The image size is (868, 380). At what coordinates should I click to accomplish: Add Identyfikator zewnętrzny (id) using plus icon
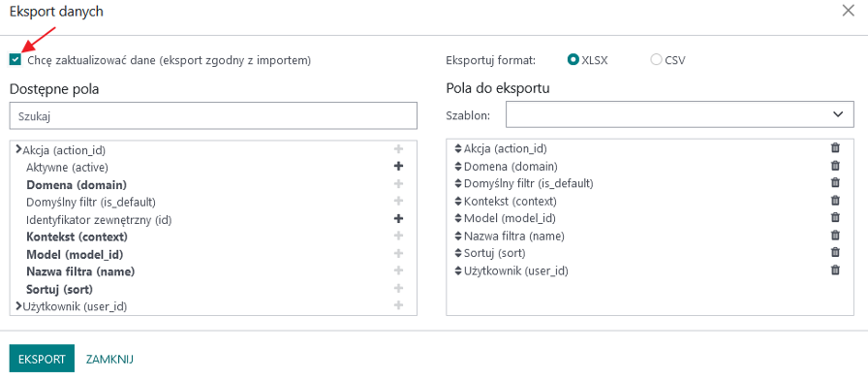(398, 219)
